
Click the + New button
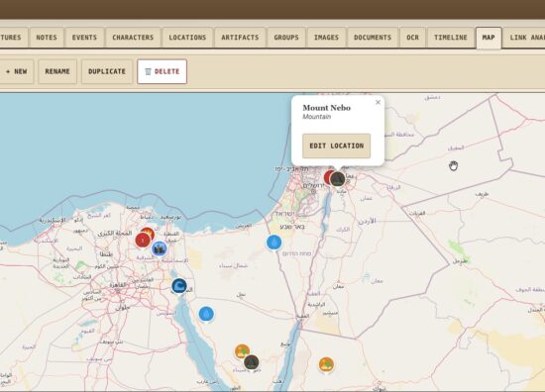pyautogui.click(x=17, y=71)
